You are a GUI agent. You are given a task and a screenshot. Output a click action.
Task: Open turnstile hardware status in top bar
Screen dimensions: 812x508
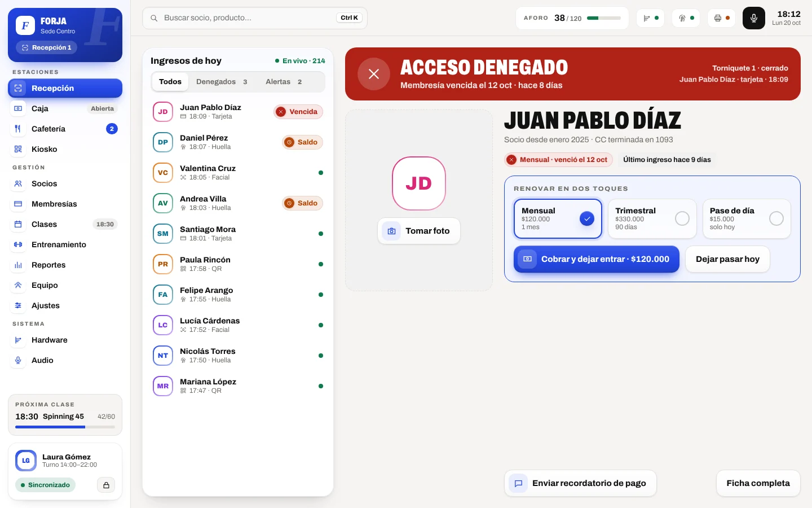pyautogui.click(x=651, y=18)
